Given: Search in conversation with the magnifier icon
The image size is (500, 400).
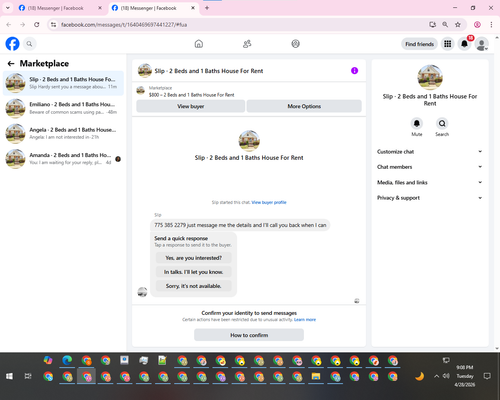Looking at the screenshot, I should pyautogui.click(x=442, y=124).
